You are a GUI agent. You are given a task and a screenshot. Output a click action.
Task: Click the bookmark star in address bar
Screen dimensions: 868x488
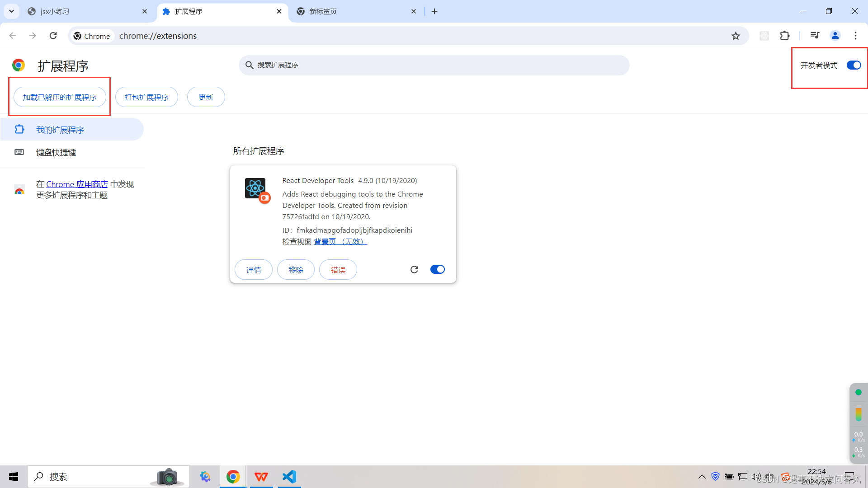736,36
